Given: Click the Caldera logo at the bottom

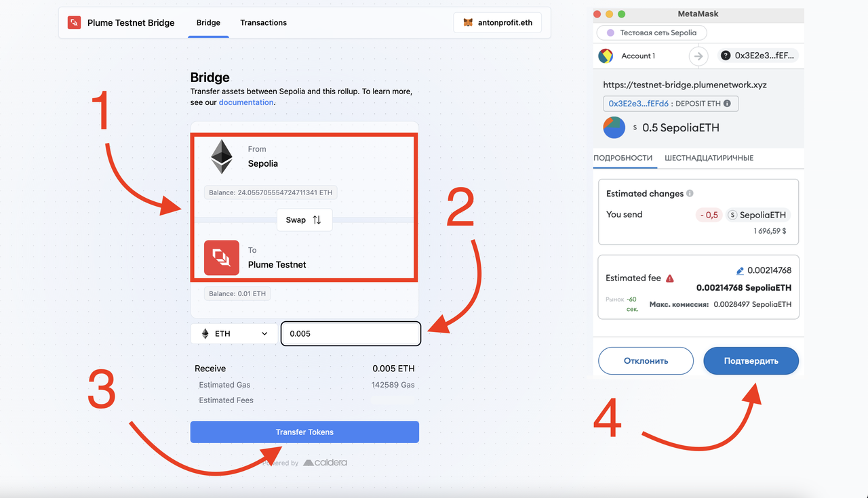Looking at the screenshot, I should pyautogui.click(x=325, y=463).
